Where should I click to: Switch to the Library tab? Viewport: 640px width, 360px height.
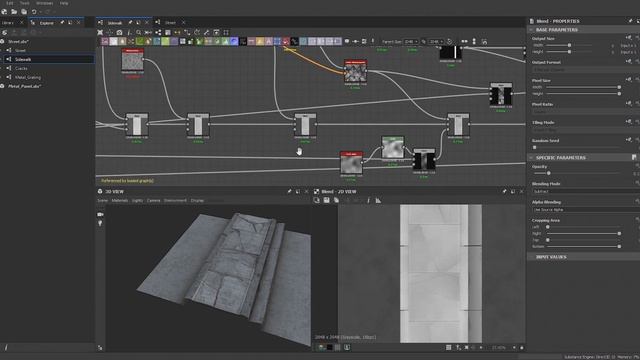point(8,23)
